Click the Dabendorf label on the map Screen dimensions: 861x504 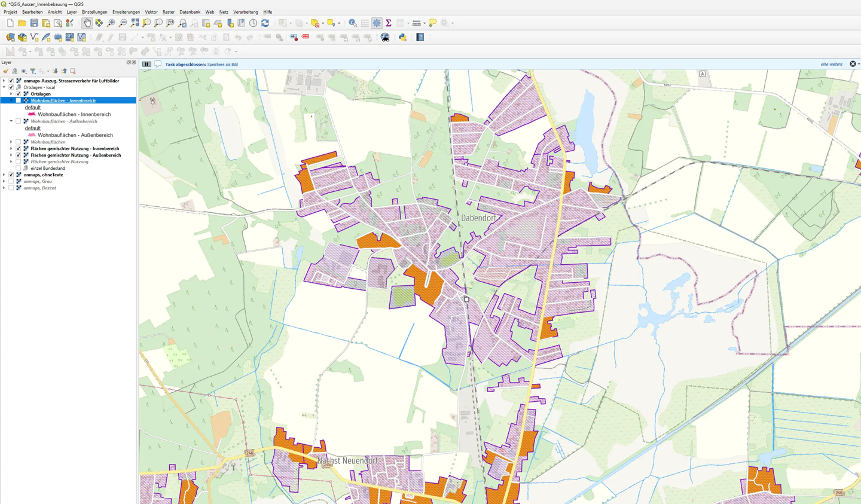point(478,218)
